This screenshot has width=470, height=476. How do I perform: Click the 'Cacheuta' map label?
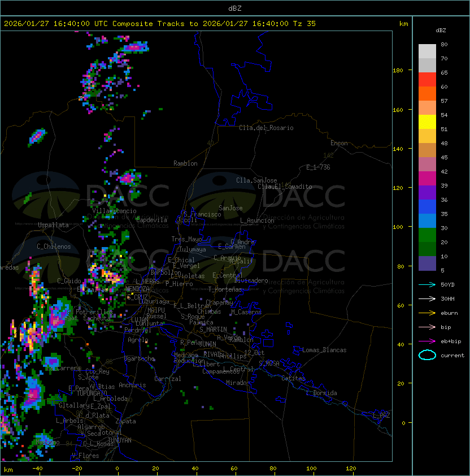[97, 318]
